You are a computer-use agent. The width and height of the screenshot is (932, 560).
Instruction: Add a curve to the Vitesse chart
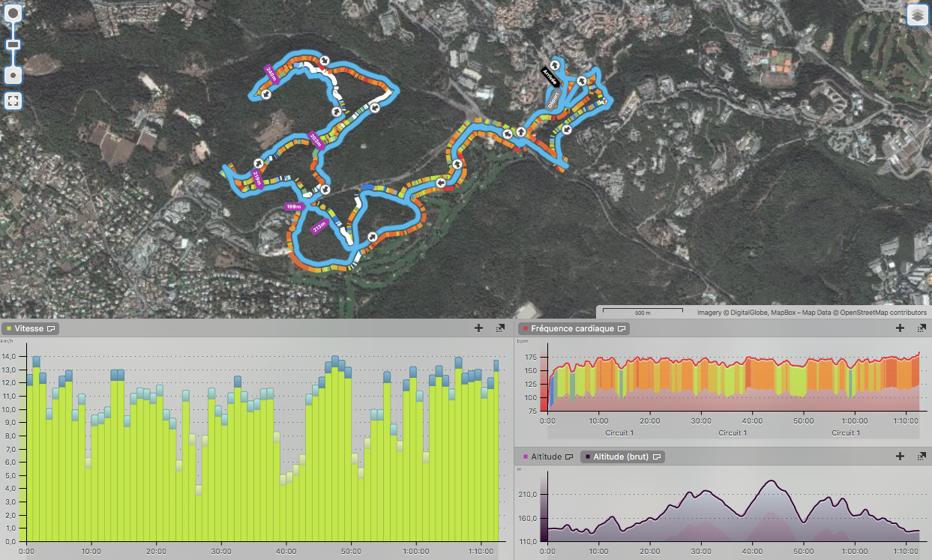tap(478, 328)
